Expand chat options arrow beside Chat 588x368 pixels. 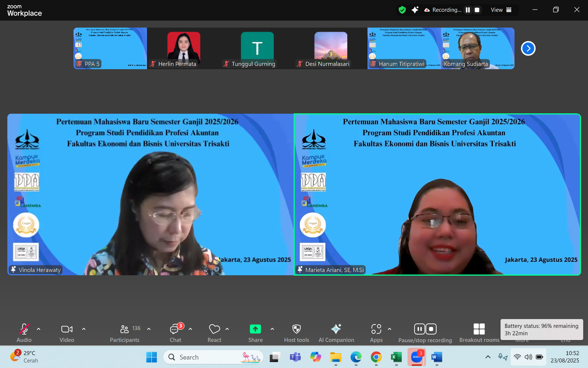[x=190, y=329]
